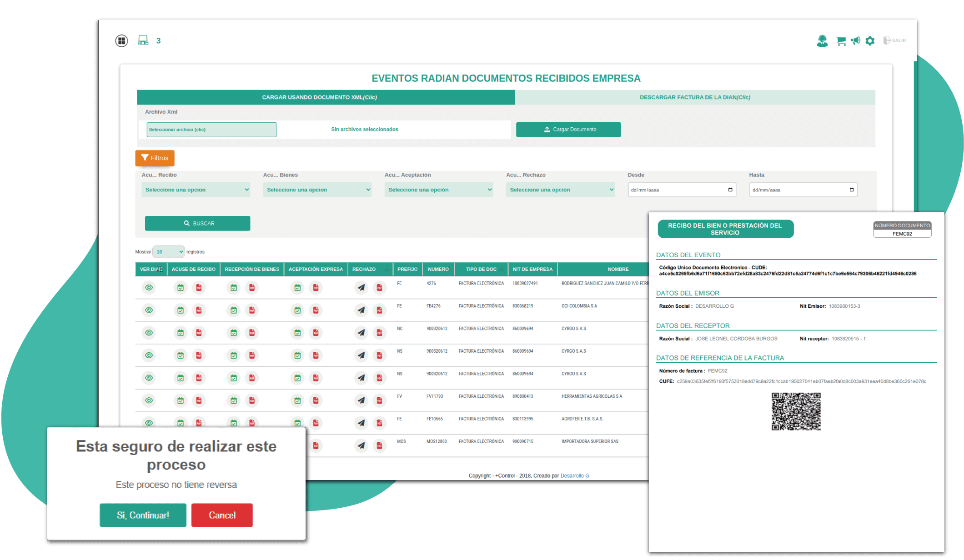The height and width of the screenshot is (560, 964).
Task: Sort by ACEPTACIÓN EXPRESA column header
Action: pos(316,269)
